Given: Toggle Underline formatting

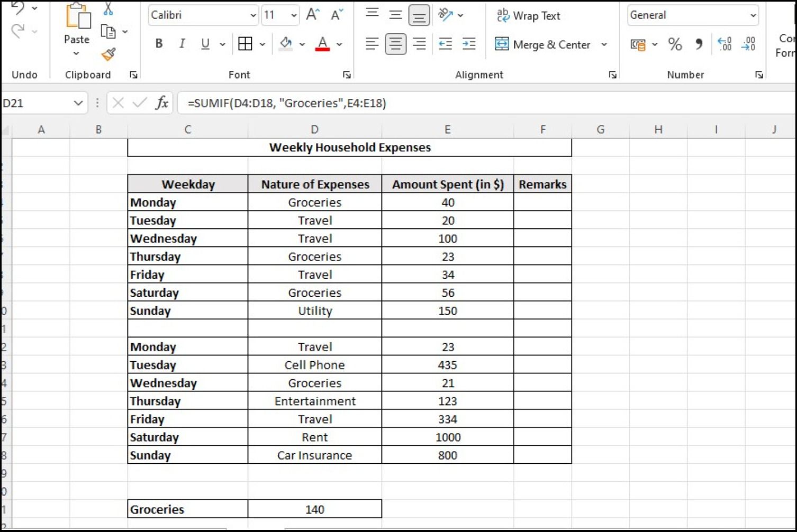Looking at the screenshot, I should [204, 44].
